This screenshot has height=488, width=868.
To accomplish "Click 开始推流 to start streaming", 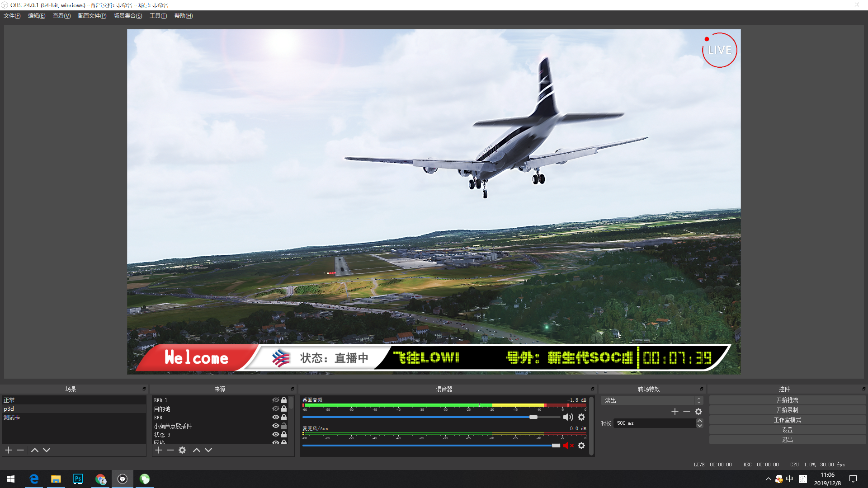I will point(787,400).
